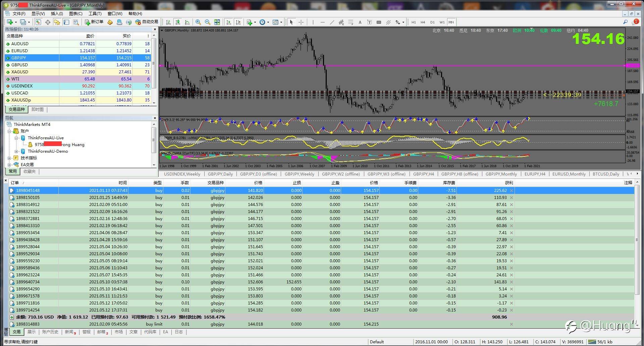
Task: Select the text label 'A' tool
Action: click(360, 22)
